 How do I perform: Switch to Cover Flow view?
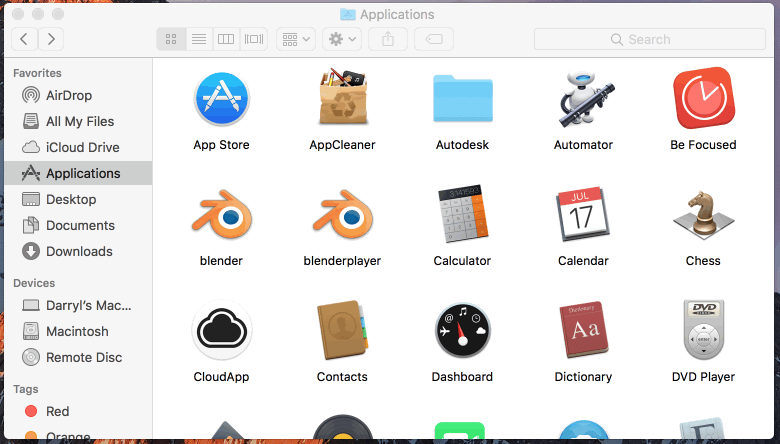tap(254, 39)
